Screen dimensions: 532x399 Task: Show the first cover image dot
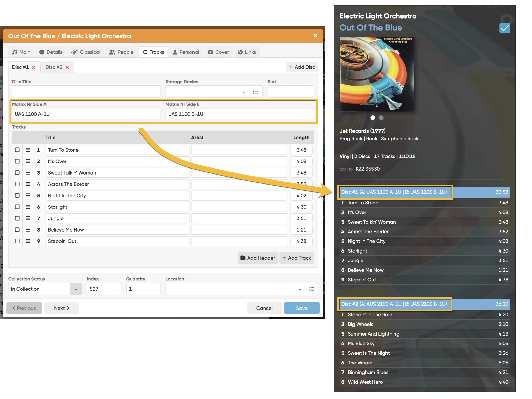[373, 118]
